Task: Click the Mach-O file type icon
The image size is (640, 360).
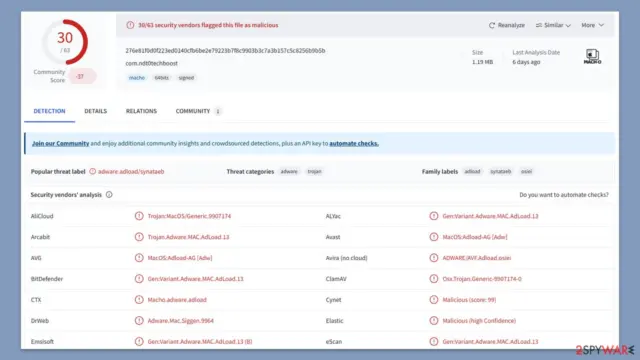Action: [x=592, y=56]
